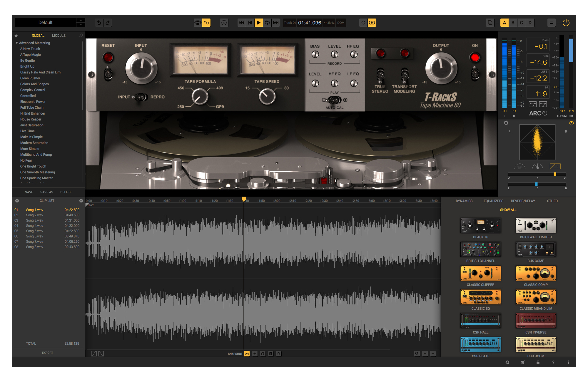Collapse the Advanced Mastering preset folder
The image size is (588, 382).
point(17,43)
